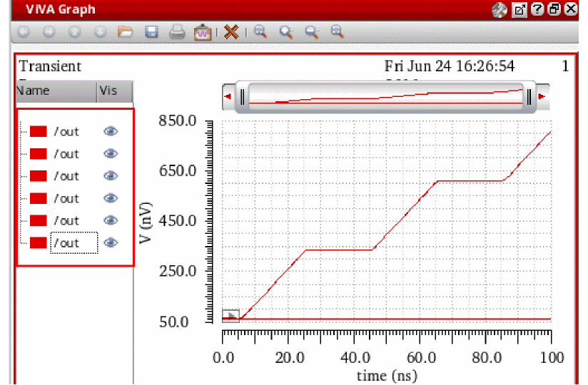The image size is (588, 385).
Task: Toggle the eye icon of the last /out trace
Action: pos(111,242)
